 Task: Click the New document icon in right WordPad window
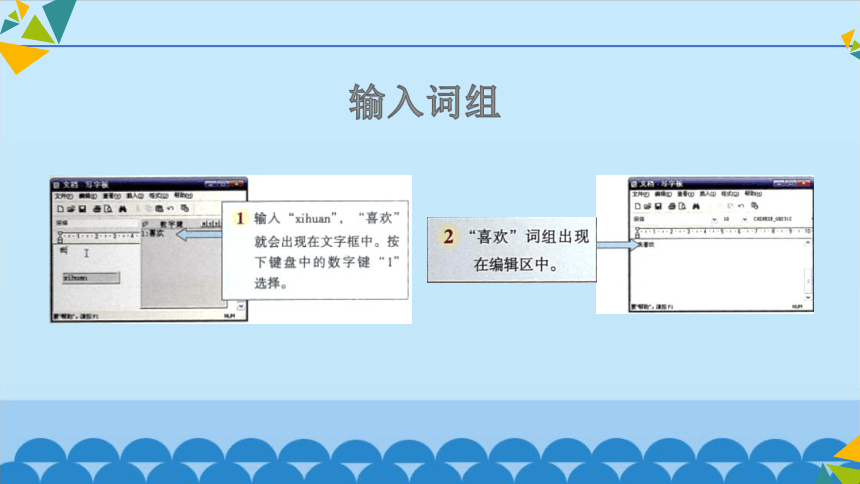click(x=637, y=206)
